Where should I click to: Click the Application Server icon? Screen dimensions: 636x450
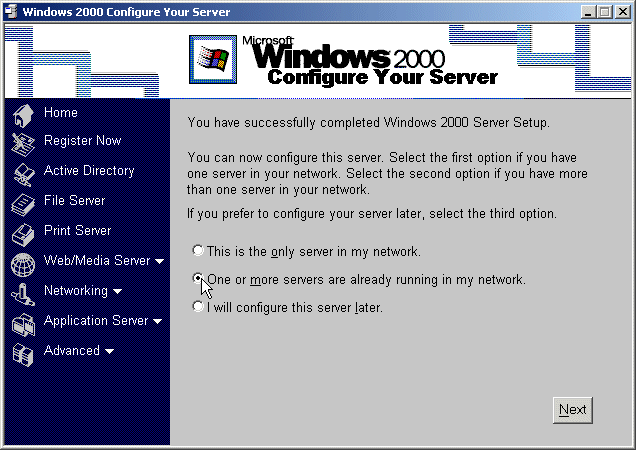point(23,324)
